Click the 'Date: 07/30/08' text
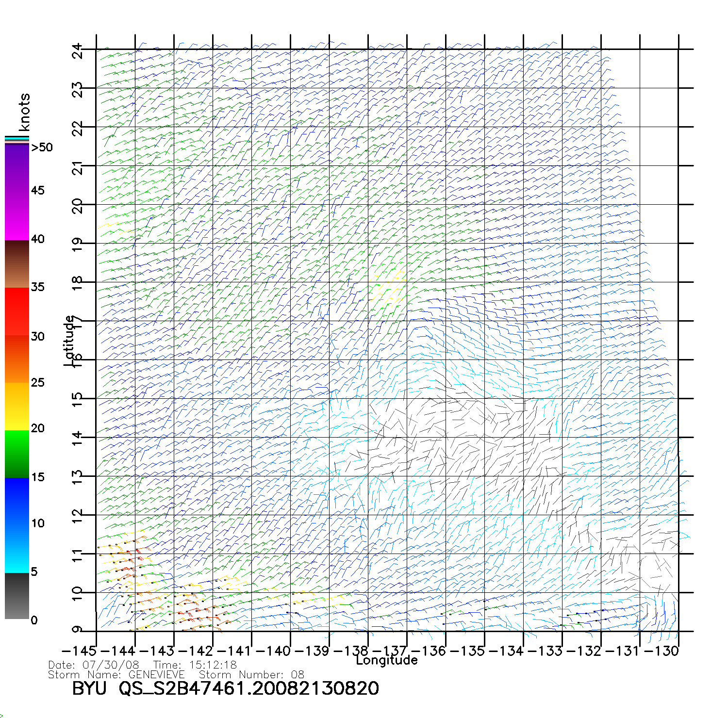This screenshot has width=728, height=718. [x=94, y=665]
